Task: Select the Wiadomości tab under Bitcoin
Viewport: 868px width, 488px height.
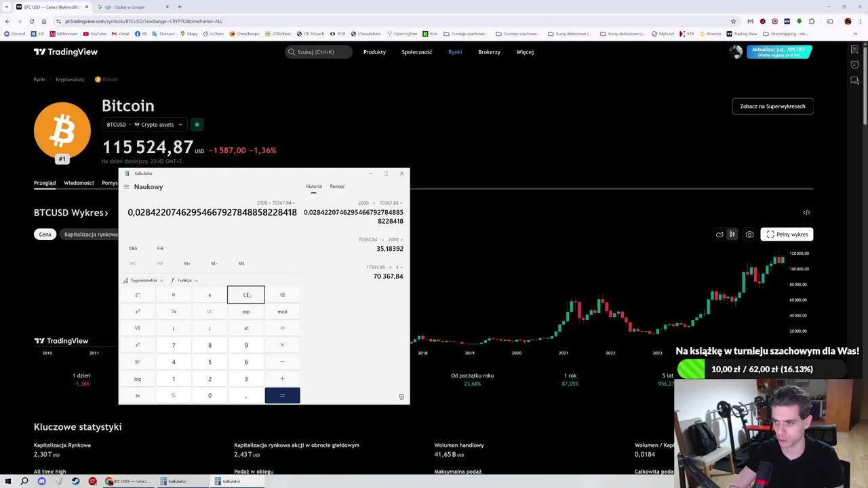Action: point(79,183)
